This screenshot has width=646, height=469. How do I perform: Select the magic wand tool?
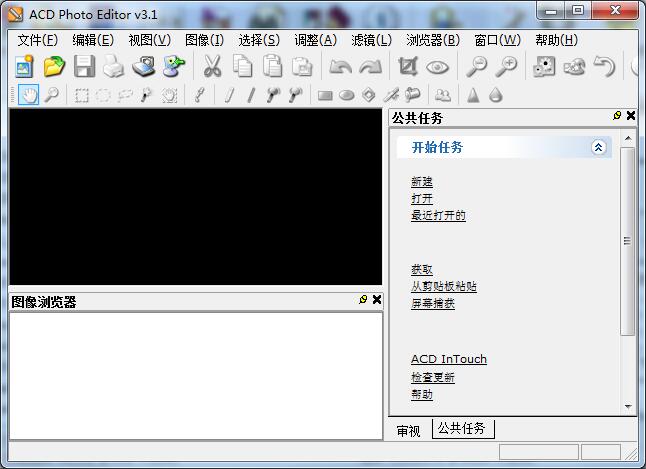pos(146,96)
